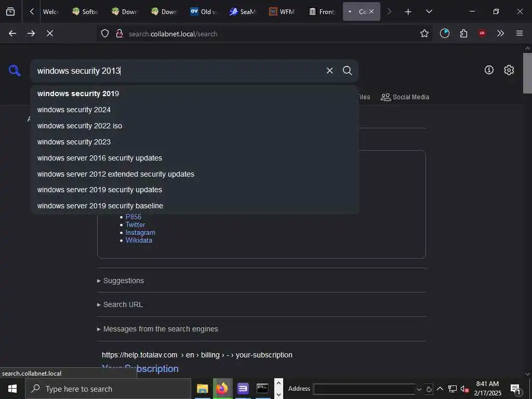Choose suggestion windows security 2024

pyautogui.click(x=195, y=110)
